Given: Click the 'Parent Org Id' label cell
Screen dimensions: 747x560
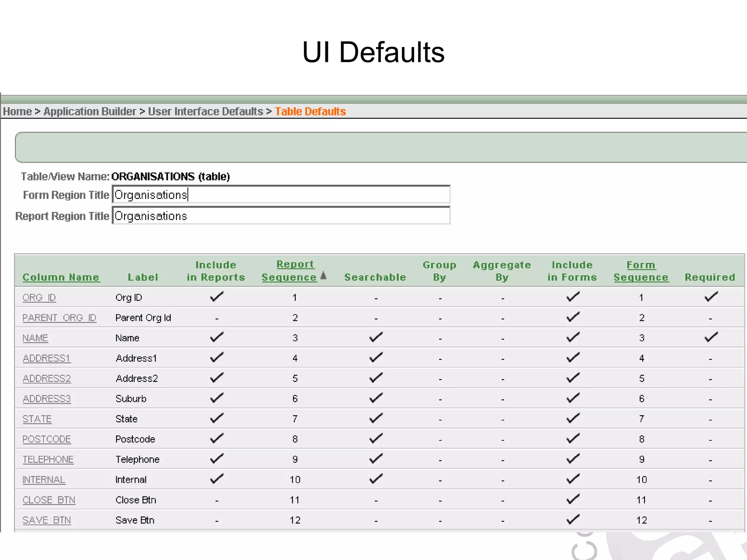Looking at the screenshot, I should (143, 318).
